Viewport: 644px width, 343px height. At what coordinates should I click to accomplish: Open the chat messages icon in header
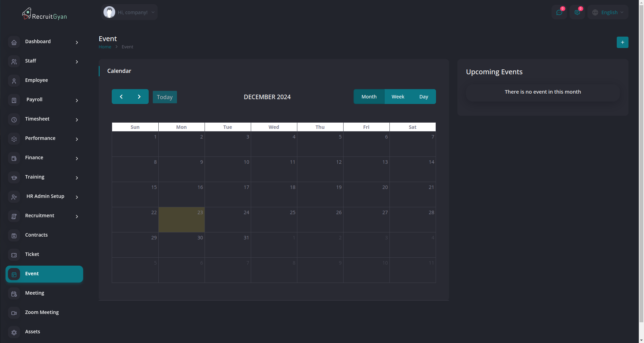click(559, 12)
